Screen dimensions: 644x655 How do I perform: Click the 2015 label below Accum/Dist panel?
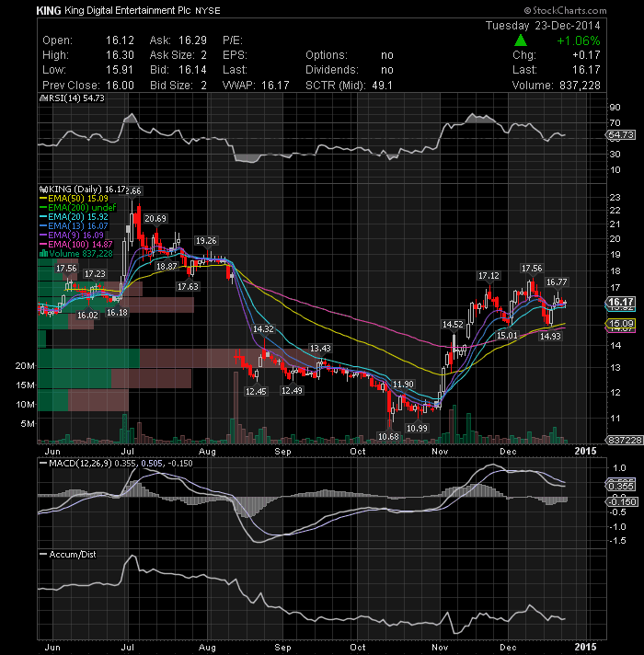click(x=585, y=647)
